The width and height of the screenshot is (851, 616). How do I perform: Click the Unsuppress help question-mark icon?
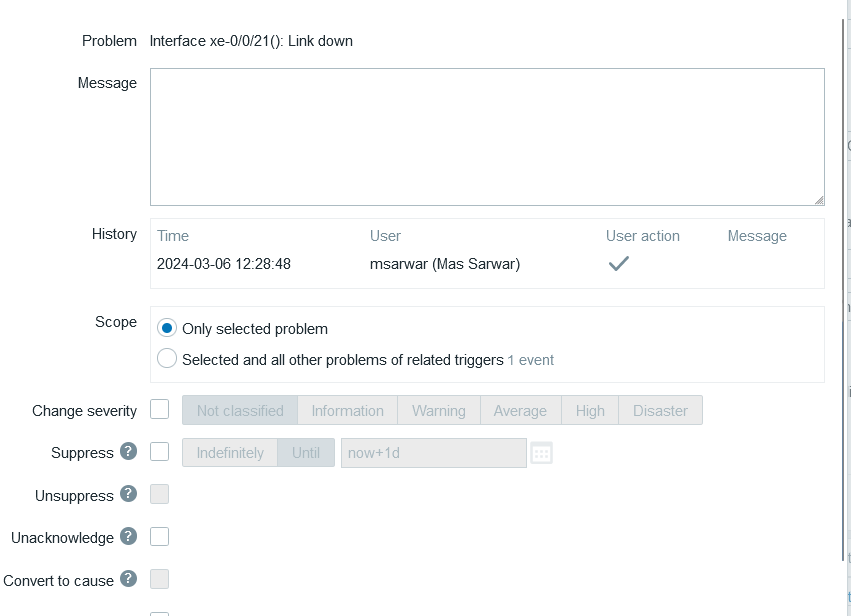[x=128, y=494]
